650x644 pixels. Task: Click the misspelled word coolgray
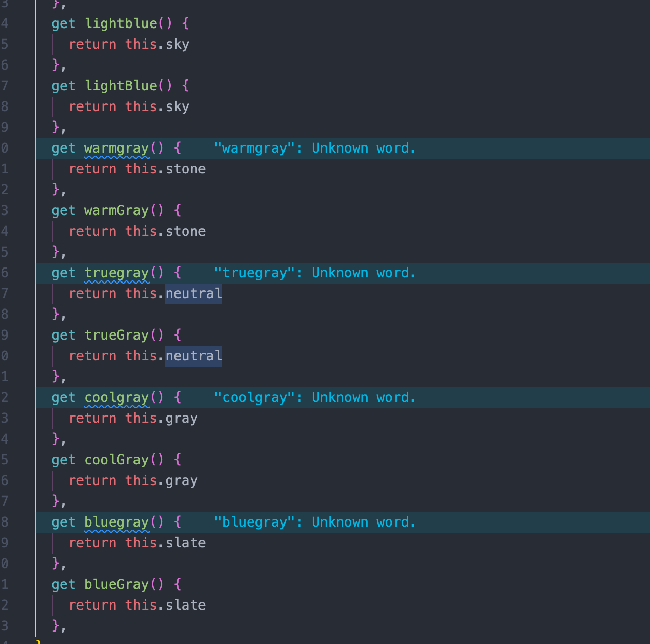[x=117, y=397]
